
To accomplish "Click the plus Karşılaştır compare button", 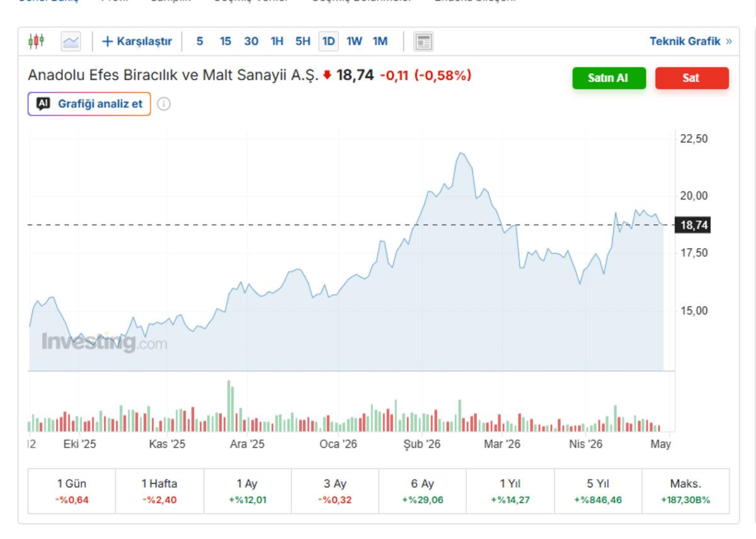I will pyautogui.click(x=137, y=42).
